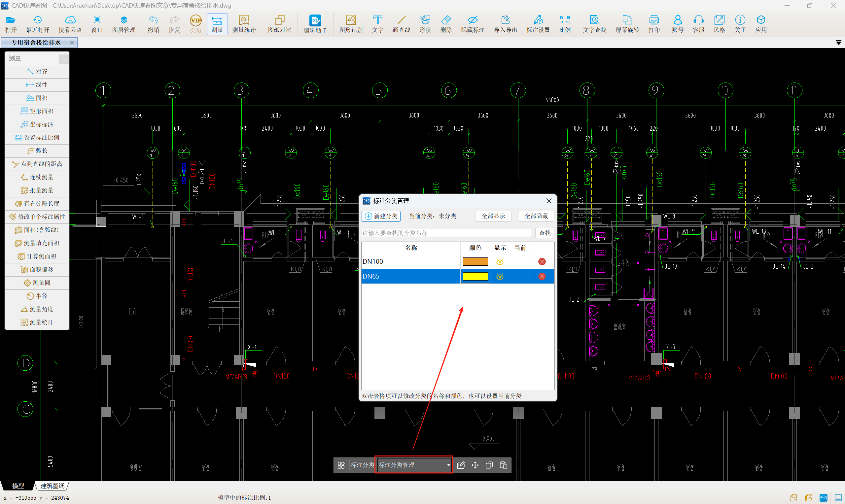
Task: Focus the category name search field
Action: click(446, 233)
